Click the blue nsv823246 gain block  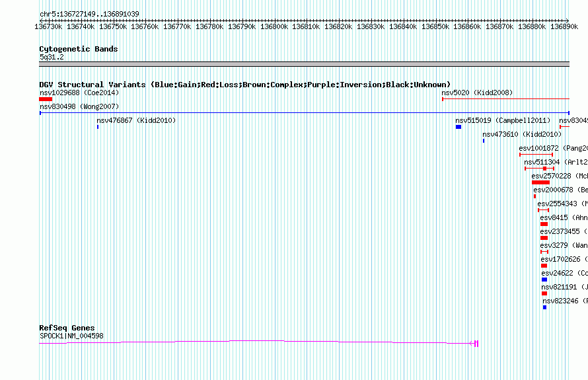544,307
